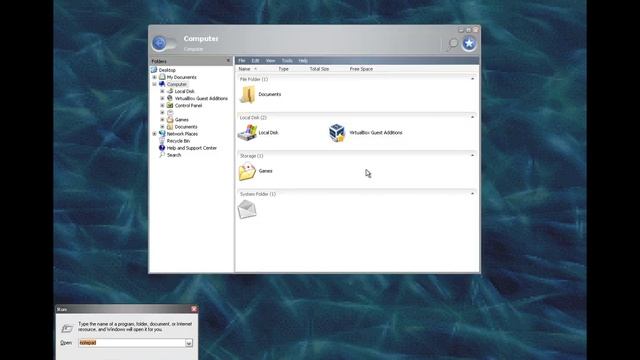The height and width of the screenshot is (360, 640).
Task: Click the 'System Folder (1)' group heading
Action: coord(258,194)
